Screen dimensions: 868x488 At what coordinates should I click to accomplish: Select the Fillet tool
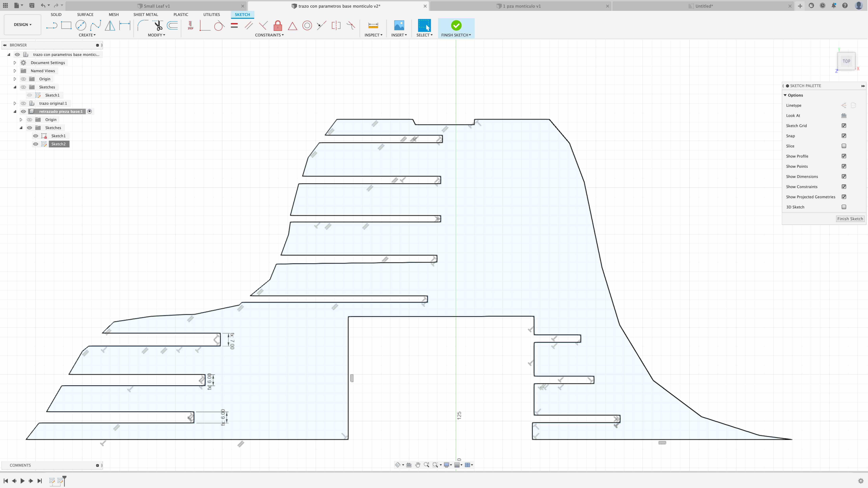[x=143, y=25]
